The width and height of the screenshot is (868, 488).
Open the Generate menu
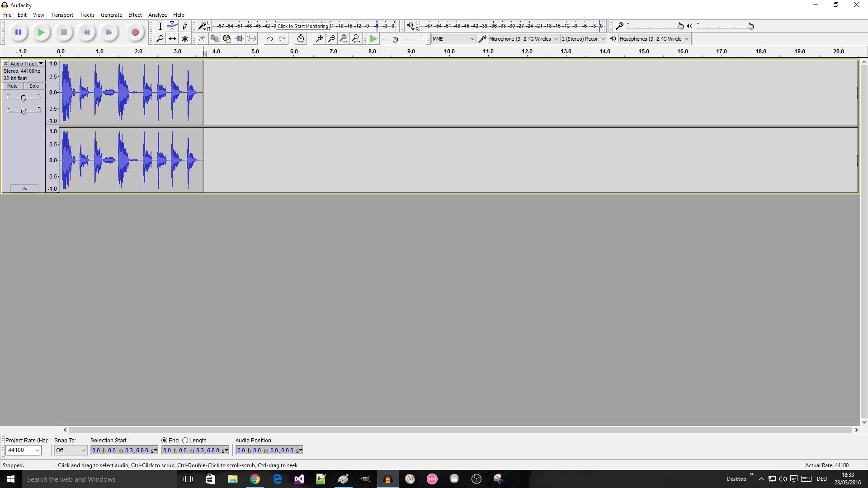(x=111, y=14)
